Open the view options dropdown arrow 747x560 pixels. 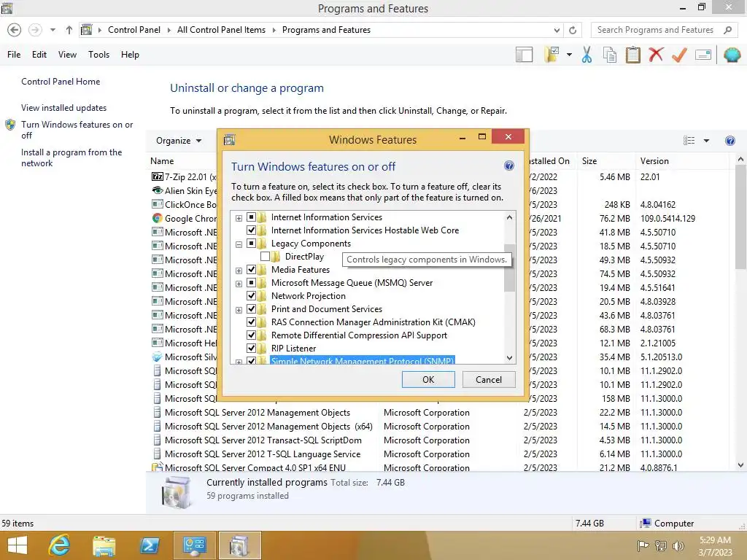pyautogui.click(x=706, y=141)
